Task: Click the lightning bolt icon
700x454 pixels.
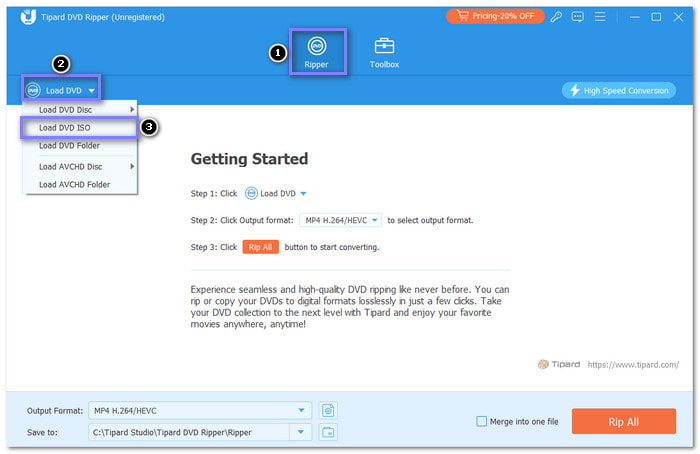Action: 575,91
